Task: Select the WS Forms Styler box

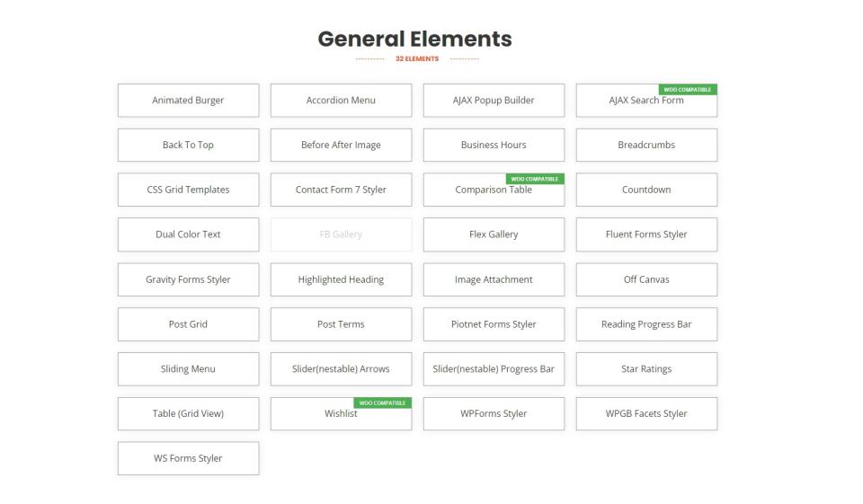Action: coord(188,458)
